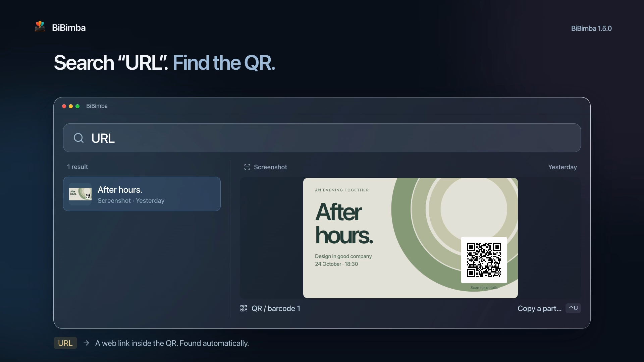Click the BiBimba 1.5.0 version text

click(x=591, y=28)
